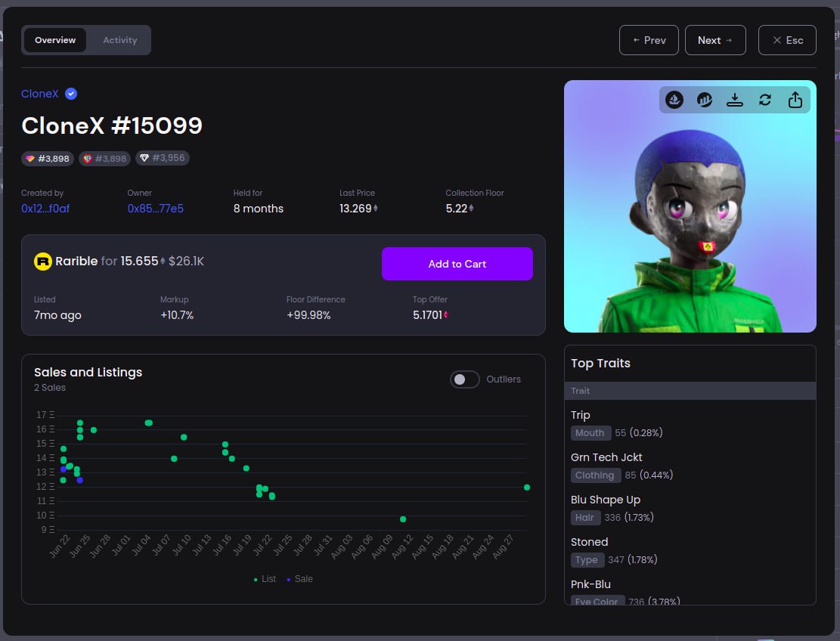
Task: Share this CloneX item
Action: (795, 100)
